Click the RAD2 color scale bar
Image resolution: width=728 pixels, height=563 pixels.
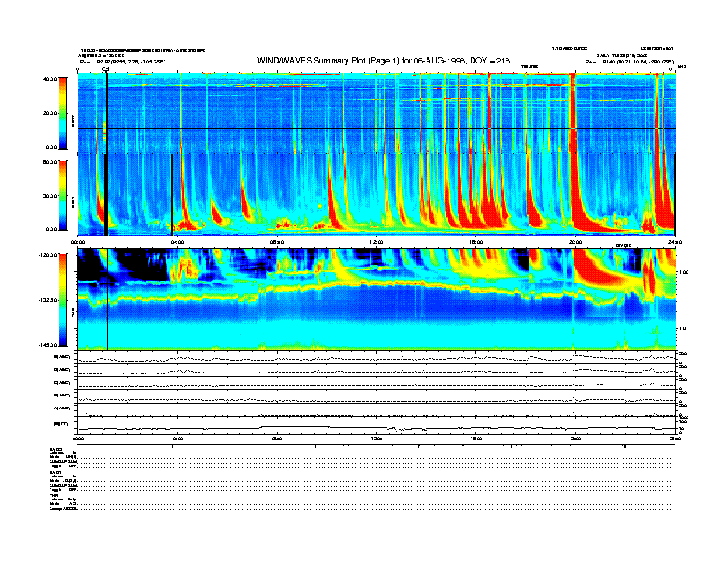(x=63, y=113)
